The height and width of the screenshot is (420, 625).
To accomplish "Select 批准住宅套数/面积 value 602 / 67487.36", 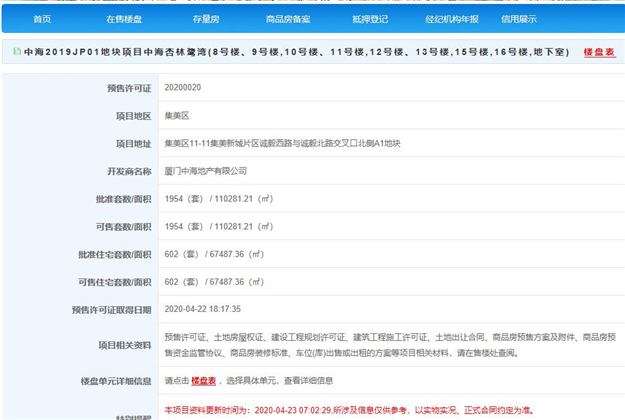I will 214,254.
